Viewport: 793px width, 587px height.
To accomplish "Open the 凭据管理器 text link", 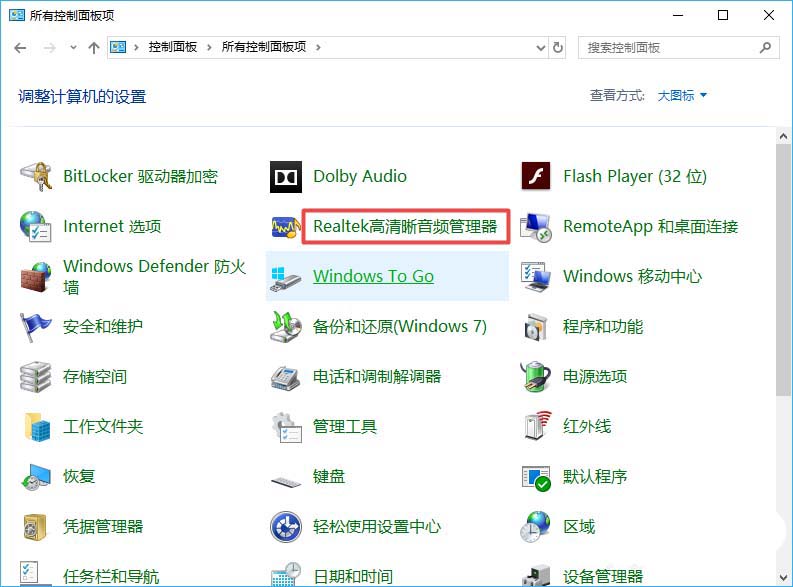I will [103, 527].
